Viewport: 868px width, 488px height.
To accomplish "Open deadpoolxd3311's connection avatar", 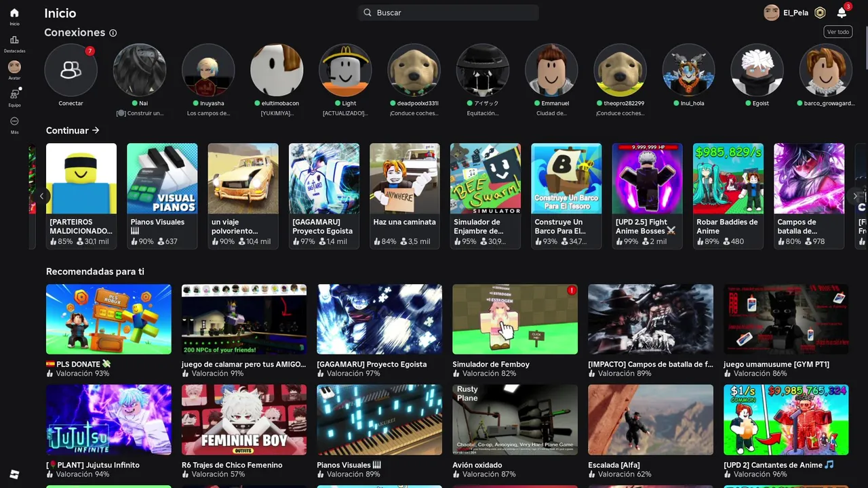I will (x=414, y=70).
